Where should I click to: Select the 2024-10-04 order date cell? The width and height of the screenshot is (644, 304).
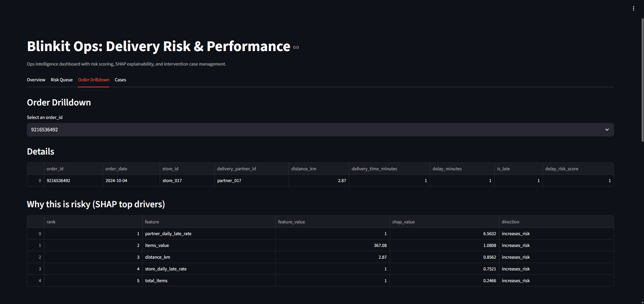coord(131,181)
